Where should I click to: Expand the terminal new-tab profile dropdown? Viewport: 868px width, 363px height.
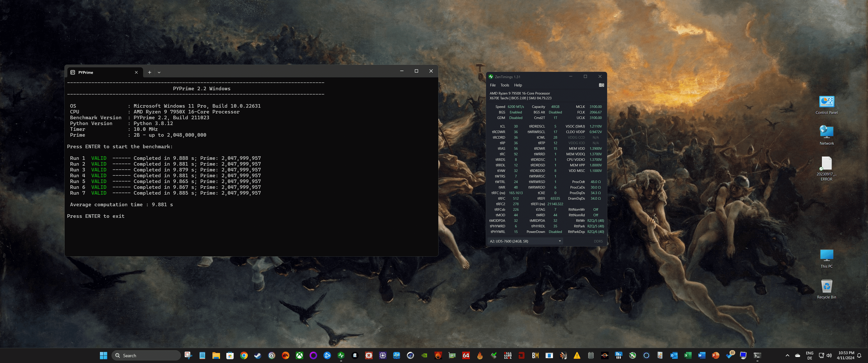159,72
